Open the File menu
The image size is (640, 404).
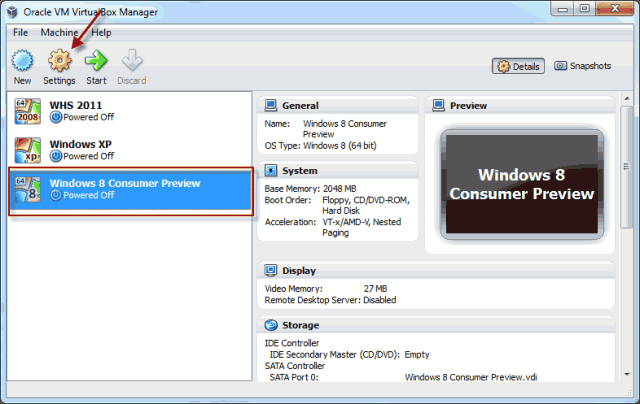pos(20,33)
